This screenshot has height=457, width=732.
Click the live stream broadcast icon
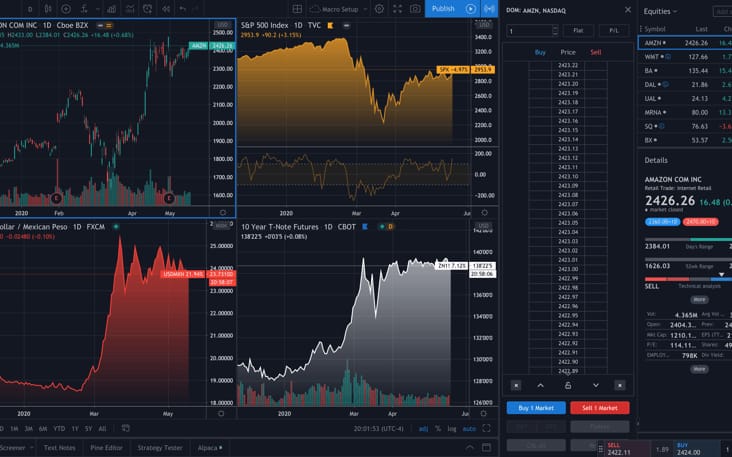click(x=489, y=8)
